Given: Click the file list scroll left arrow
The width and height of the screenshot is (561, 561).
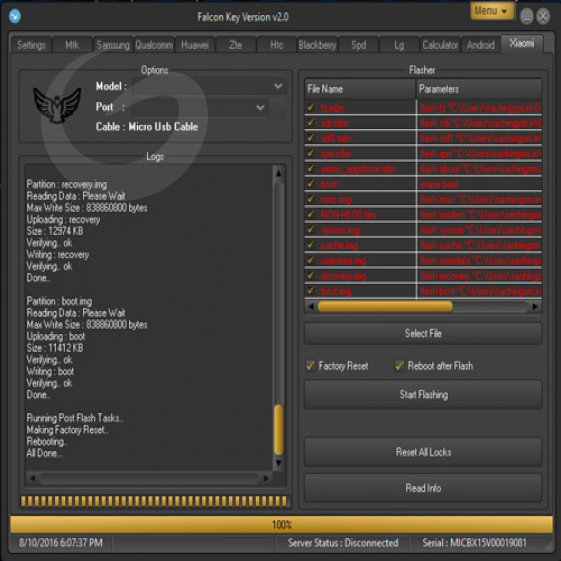Looking at the screenshot, I should pos(311,307).
